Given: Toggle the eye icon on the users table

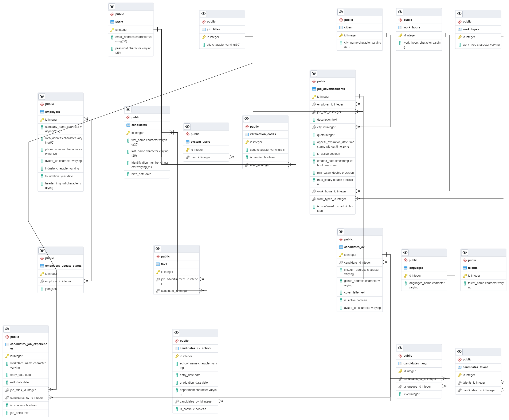Looking at the screenshot, I should coord(112,6).
